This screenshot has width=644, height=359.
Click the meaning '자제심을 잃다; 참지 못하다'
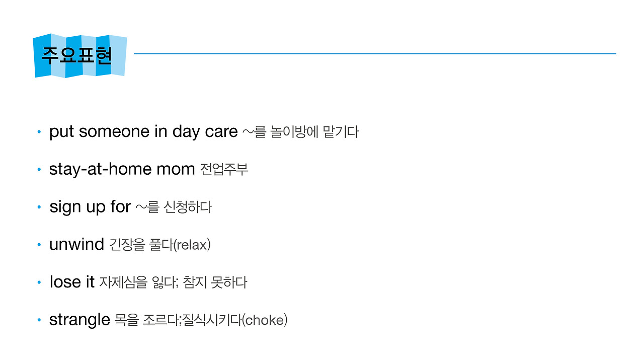(x=173, y=282)
